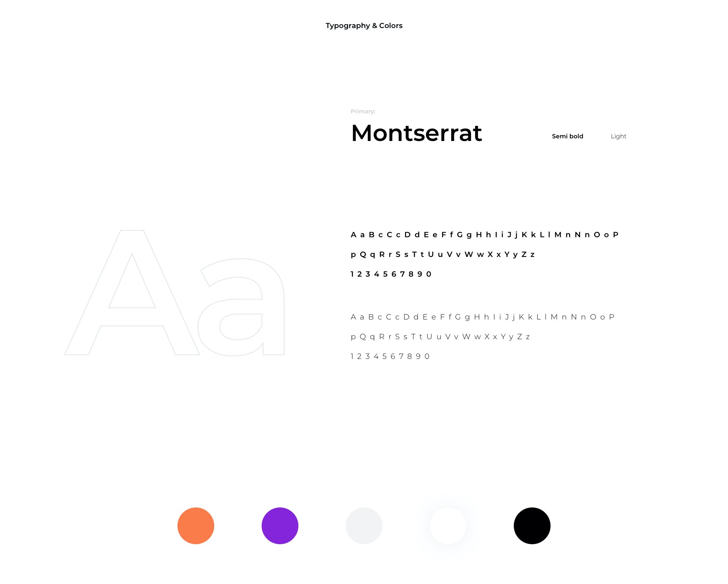Select the Montserrat typeface display

point(416,132)
